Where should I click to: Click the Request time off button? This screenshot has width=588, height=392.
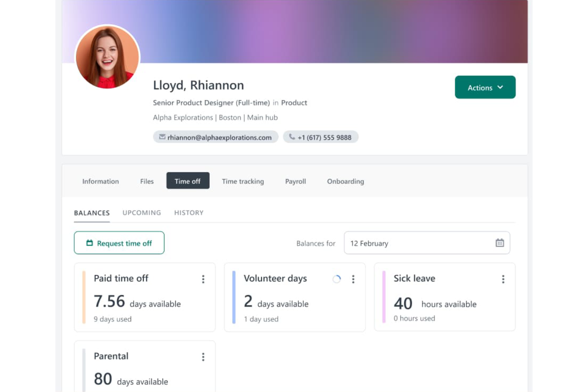(x=119, y=243)
